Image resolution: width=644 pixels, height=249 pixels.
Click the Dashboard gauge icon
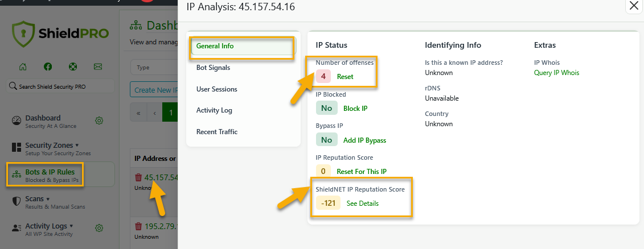click(17, 121)
